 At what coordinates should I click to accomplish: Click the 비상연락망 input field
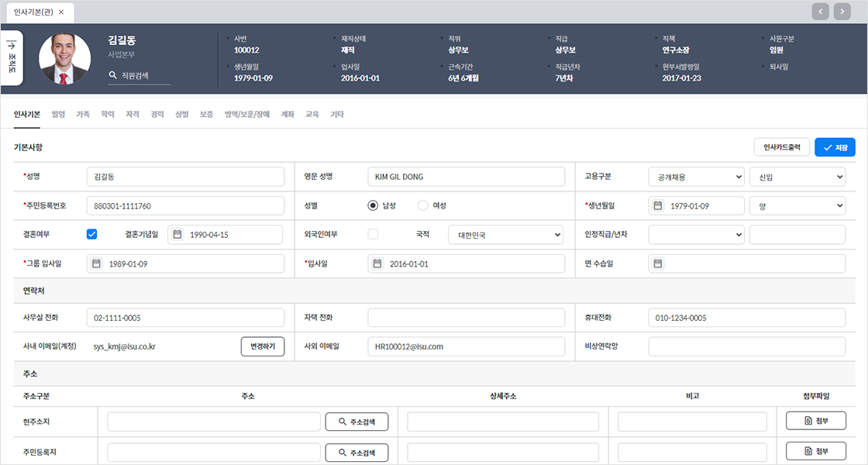[747, 346]
